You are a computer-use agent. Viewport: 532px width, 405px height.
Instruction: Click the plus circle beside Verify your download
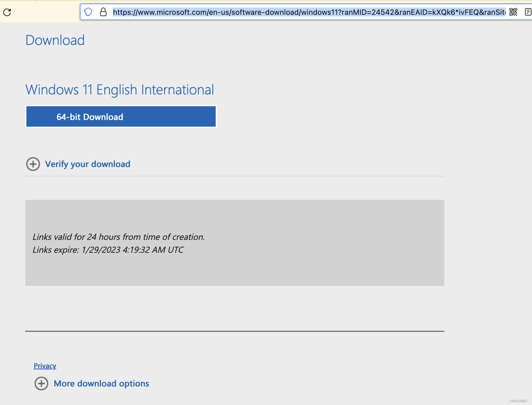(33, 164)
